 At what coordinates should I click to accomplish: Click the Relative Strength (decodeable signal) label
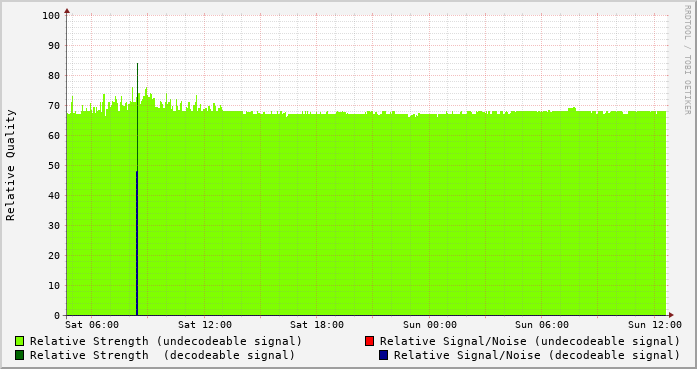(x=162, y=355)
